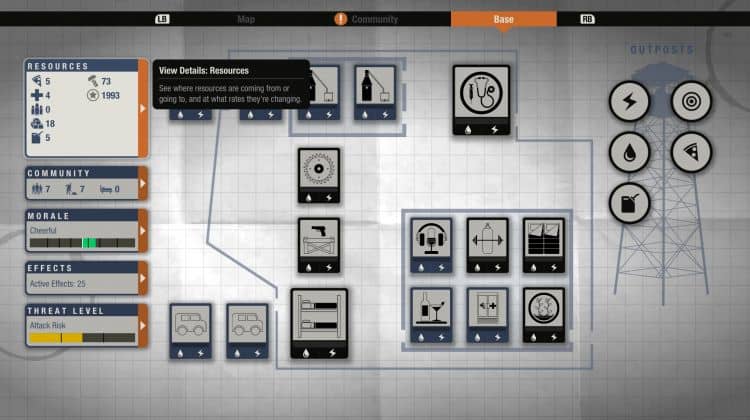
Task: Click the influence star icon showing 1993
Action: coord(93,95)
